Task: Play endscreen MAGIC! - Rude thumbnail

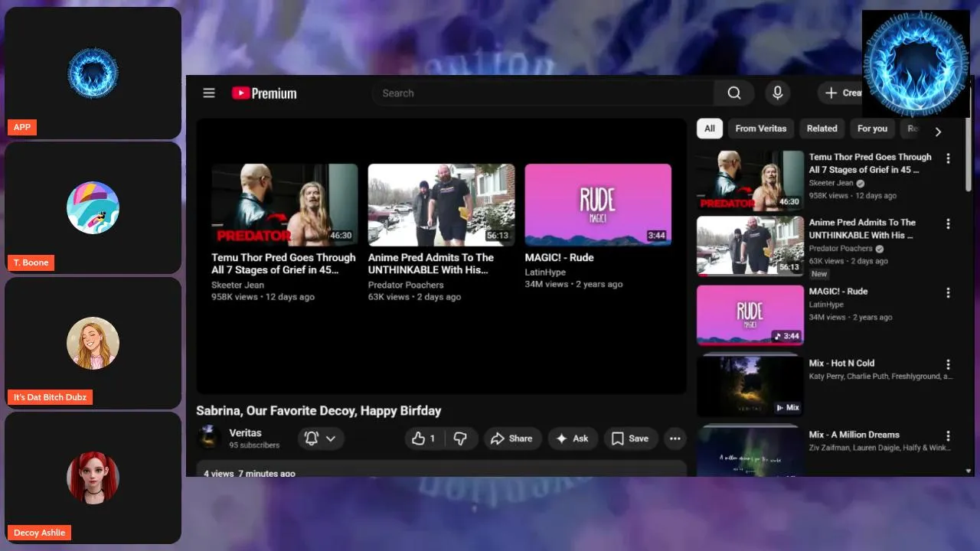Action: 598,205
